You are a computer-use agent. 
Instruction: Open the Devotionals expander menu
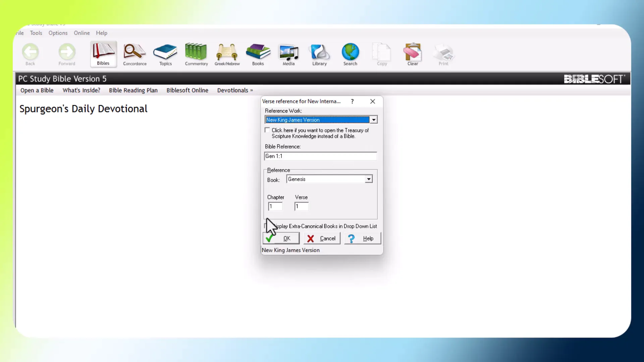[x=235, y=90]
